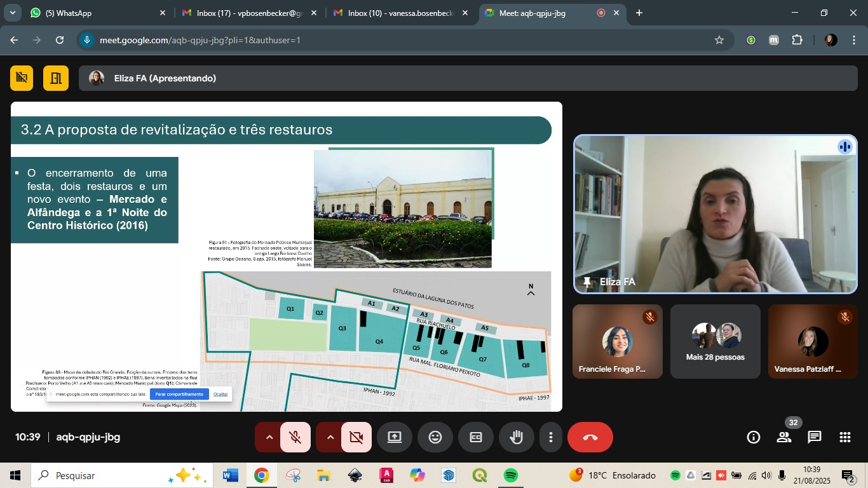Expand audio settings chevron next to microphone
The width and height of the screenshot is (868, 488).
click(x=269, y=437)
